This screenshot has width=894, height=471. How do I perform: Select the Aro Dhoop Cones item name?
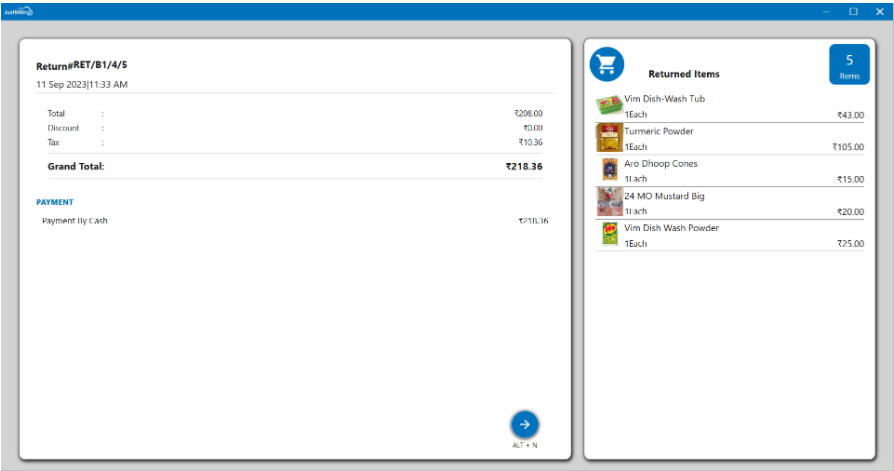click(x=660, y=163)
